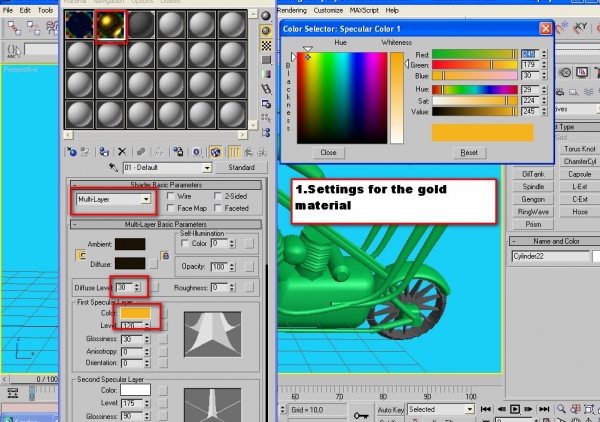The image size is (600, 422).
Task: Click the Torus Knot object button
Action: click(580, 149)
